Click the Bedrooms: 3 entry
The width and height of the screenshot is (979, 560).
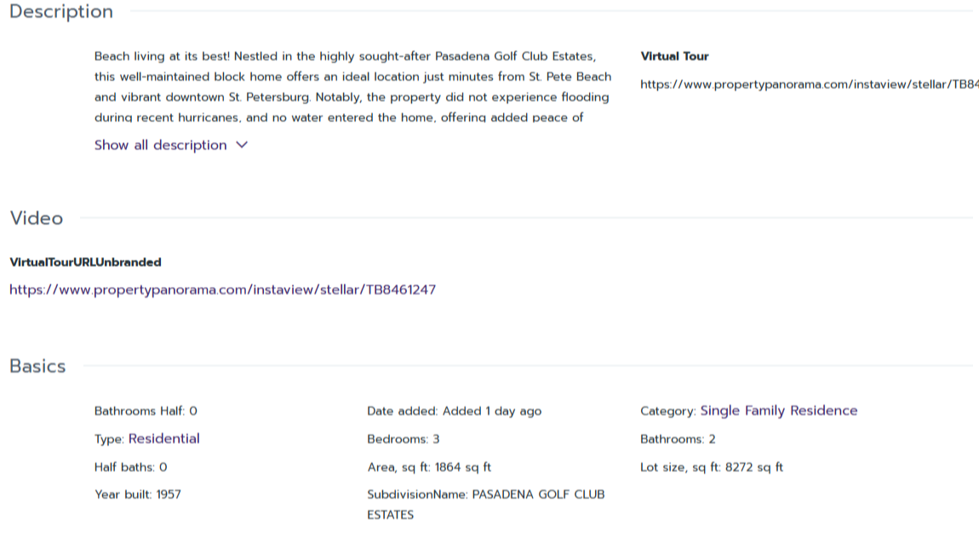click(x=403, y=439)
